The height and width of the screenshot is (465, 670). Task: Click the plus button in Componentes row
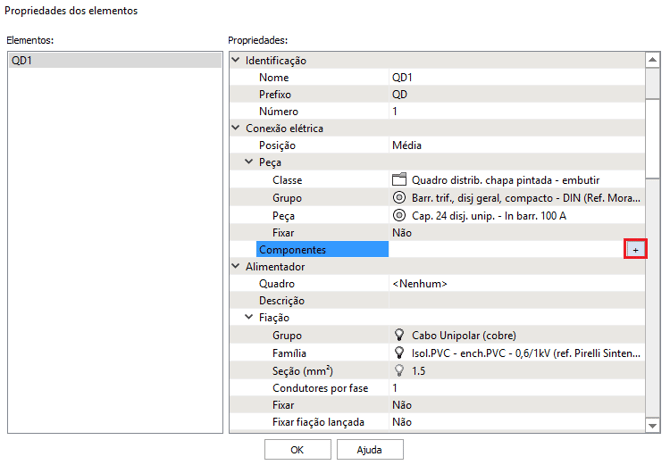tap(632, 249)
